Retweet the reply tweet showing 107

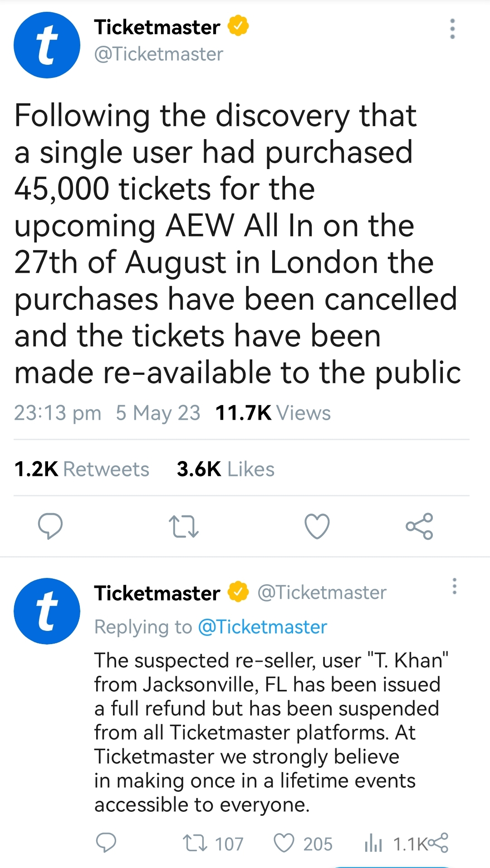click(x=195, y=843)
